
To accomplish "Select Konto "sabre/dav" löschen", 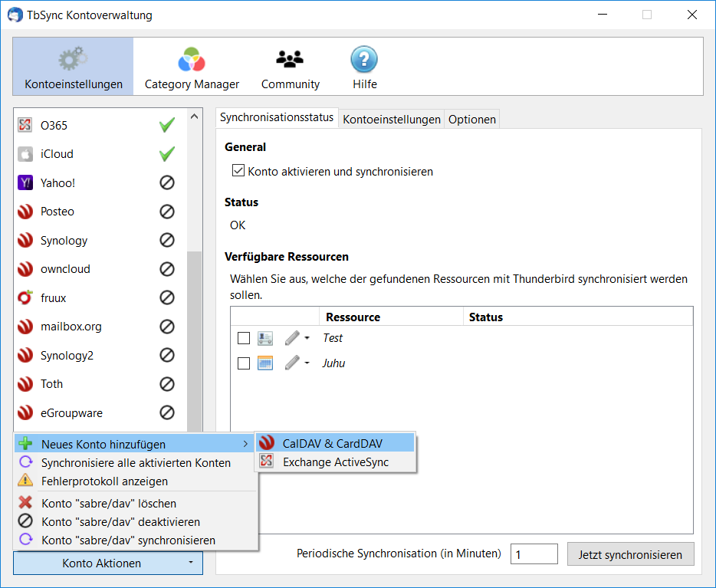I will (135, 503).
